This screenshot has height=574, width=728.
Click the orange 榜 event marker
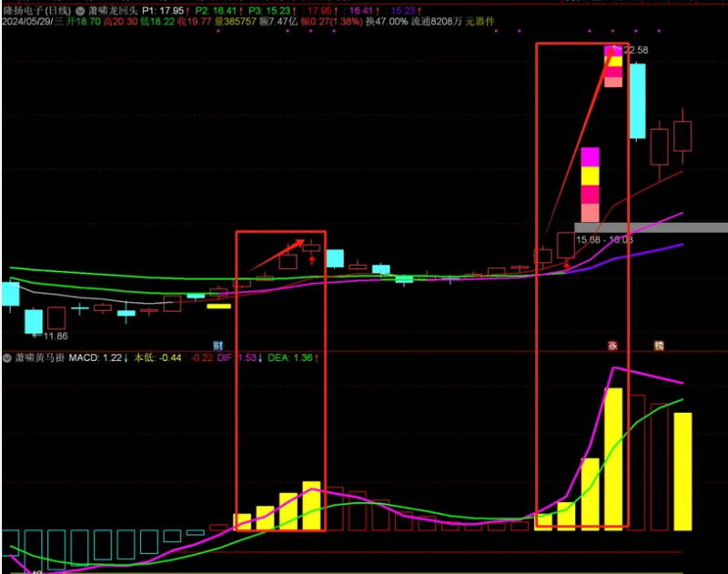[x=659, y=347]
